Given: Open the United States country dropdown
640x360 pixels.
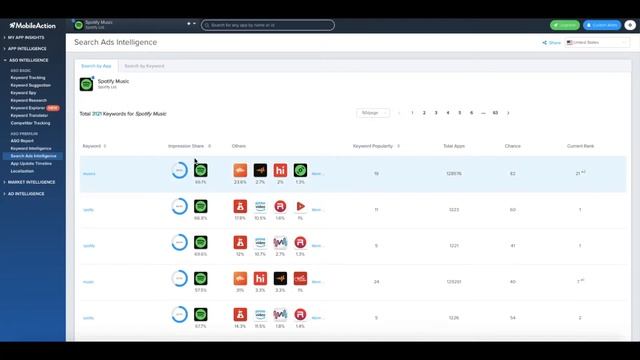Looking at the screenshot, I should (x=597, y=42).
